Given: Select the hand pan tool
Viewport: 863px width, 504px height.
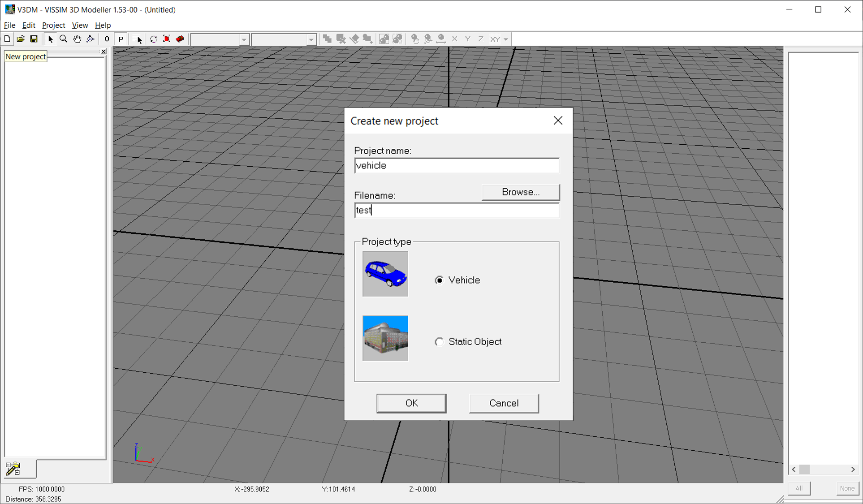Looking at the screenshot, I should (x=77, y=39).
